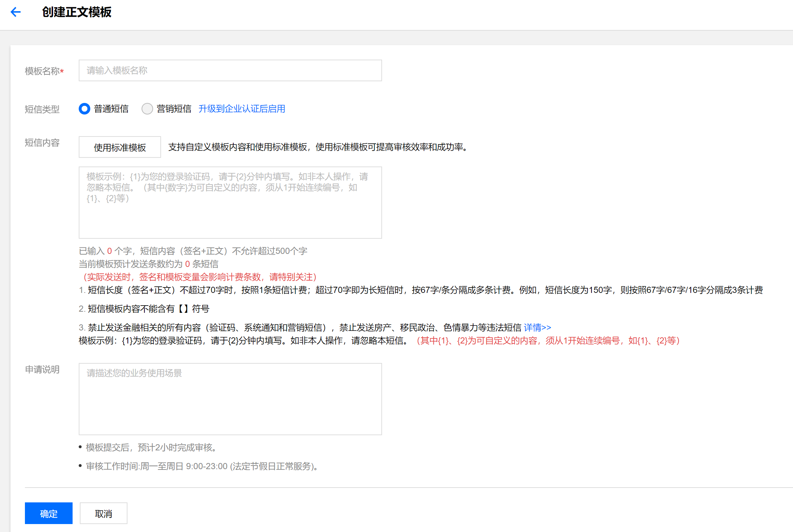Open the 详情>> link for prohibited content rules
Image resolution: width=793 pixels, height=532 pixels.
click(537, 327)
